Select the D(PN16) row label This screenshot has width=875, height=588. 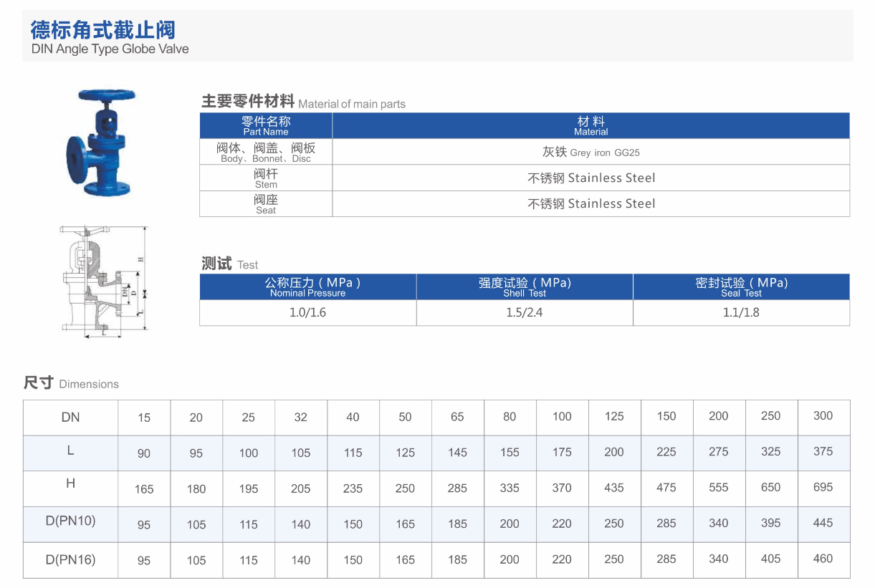point(70,559)
